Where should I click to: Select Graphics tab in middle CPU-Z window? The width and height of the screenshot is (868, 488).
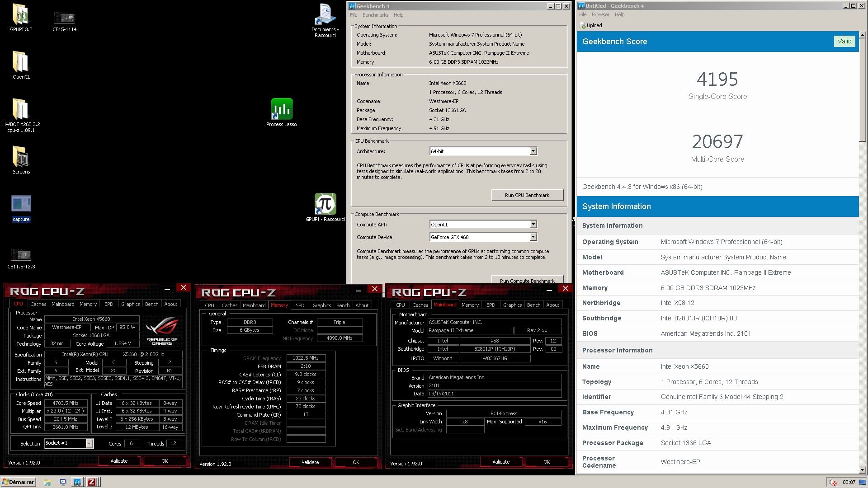tap(321, 305)
